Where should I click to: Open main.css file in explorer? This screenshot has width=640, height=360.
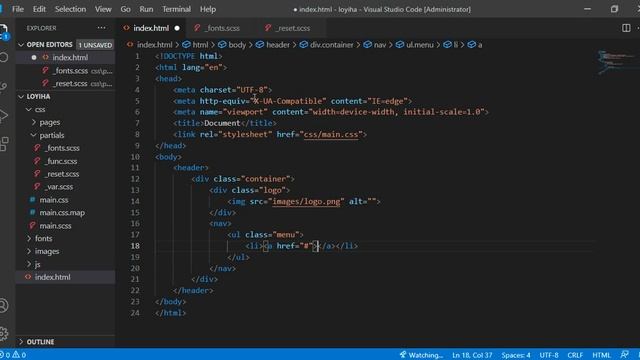pos(65,200)
